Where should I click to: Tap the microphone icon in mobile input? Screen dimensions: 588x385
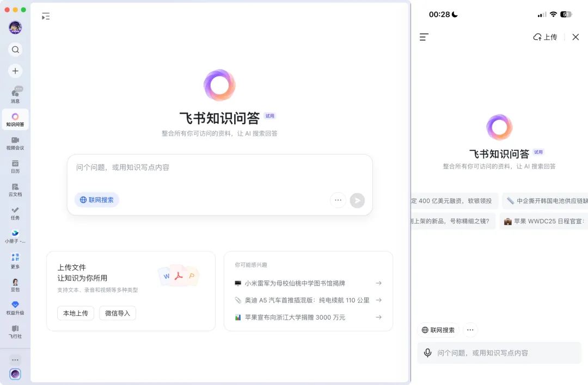click(x=427, y=353)
